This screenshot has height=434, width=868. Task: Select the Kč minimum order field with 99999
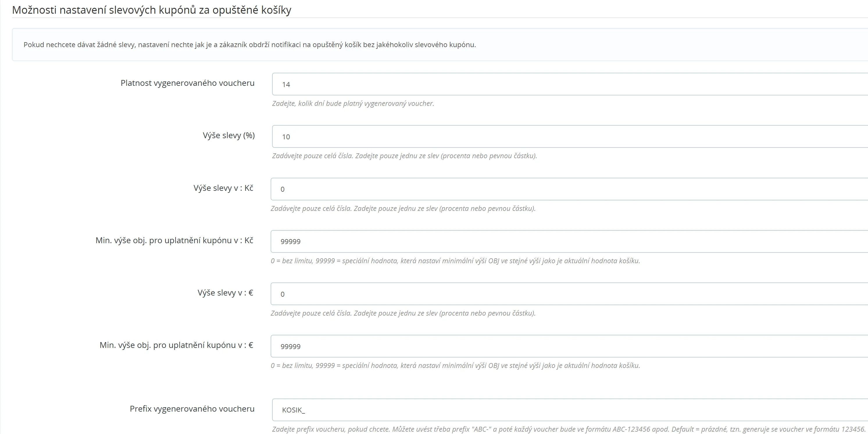point(569,241)
